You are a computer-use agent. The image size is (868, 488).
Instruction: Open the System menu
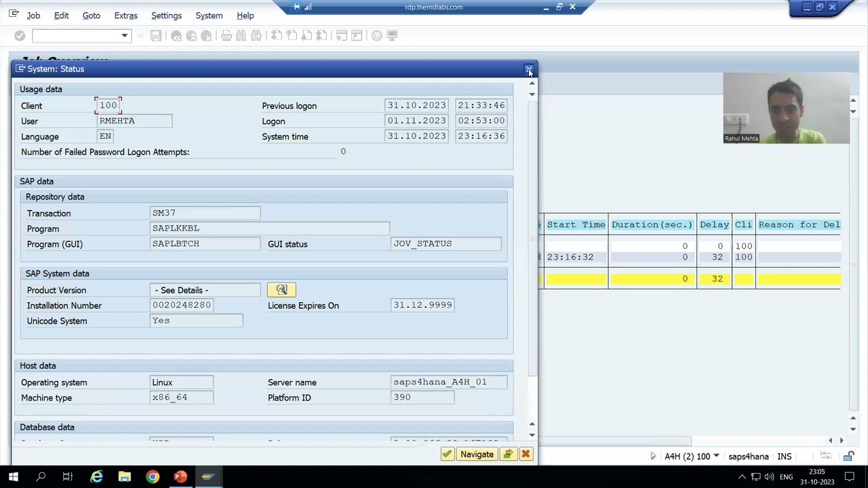(209, 16)
